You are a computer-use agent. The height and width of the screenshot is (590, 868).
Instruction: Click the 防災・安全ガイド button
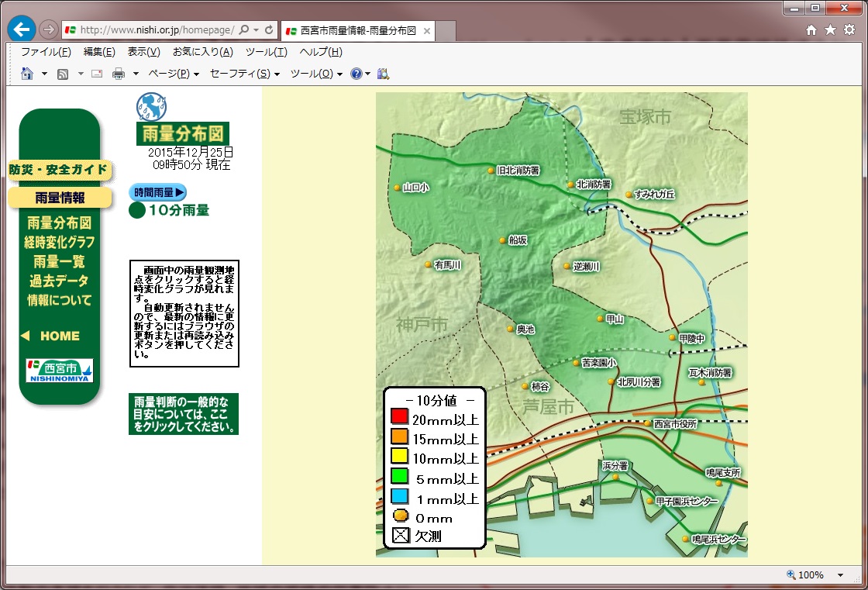tap(59, 170)
